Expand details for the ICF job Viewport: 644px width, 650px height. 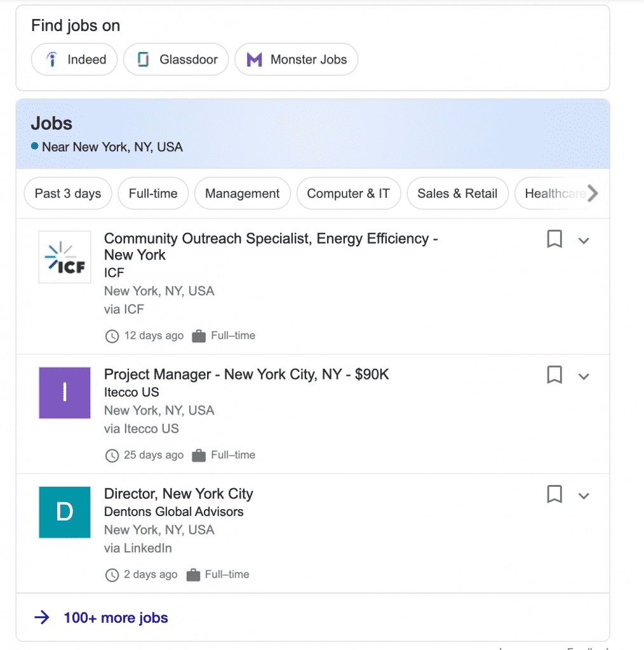click(x=584, y=240)
